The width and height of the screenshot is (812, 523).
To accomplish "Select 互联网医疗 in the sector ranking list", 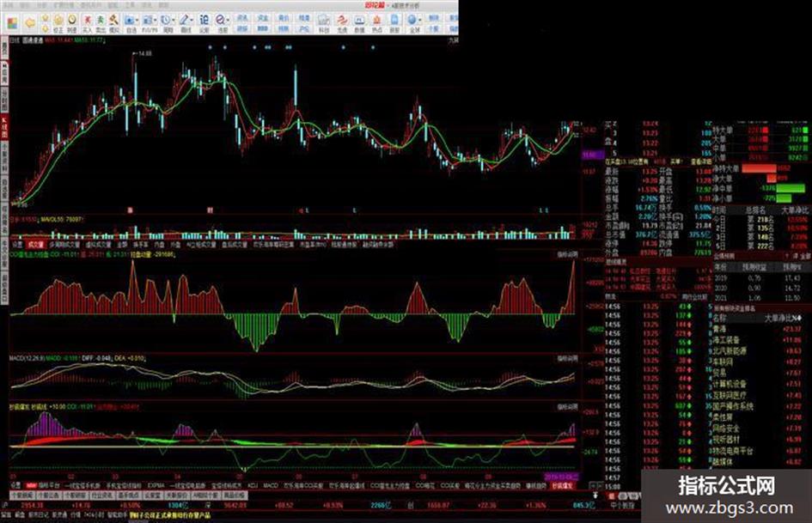I will pos(730,394).
